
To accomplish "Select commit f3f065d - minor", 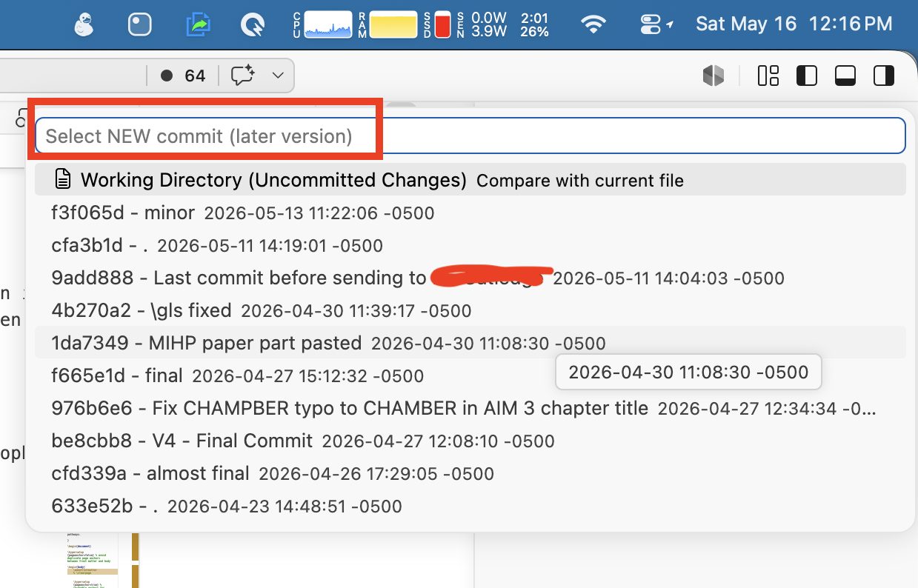I will click(470, 213).
